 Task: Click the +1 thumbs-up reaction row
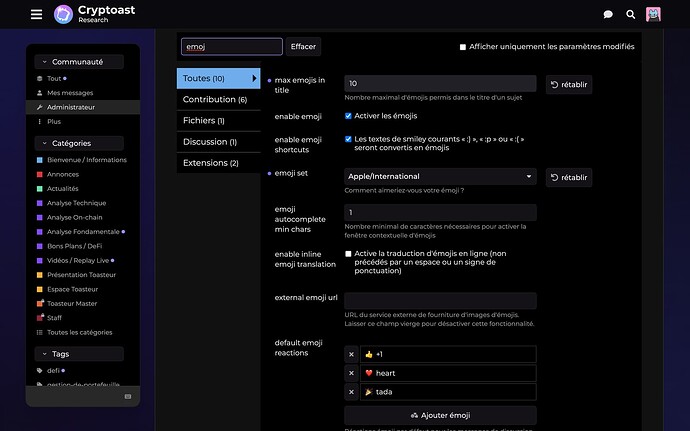(448, 354)
